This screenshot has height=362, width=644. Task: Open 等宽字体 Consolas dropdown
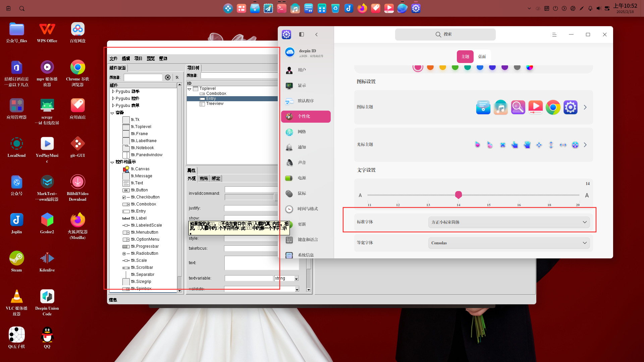click(509, 243)
